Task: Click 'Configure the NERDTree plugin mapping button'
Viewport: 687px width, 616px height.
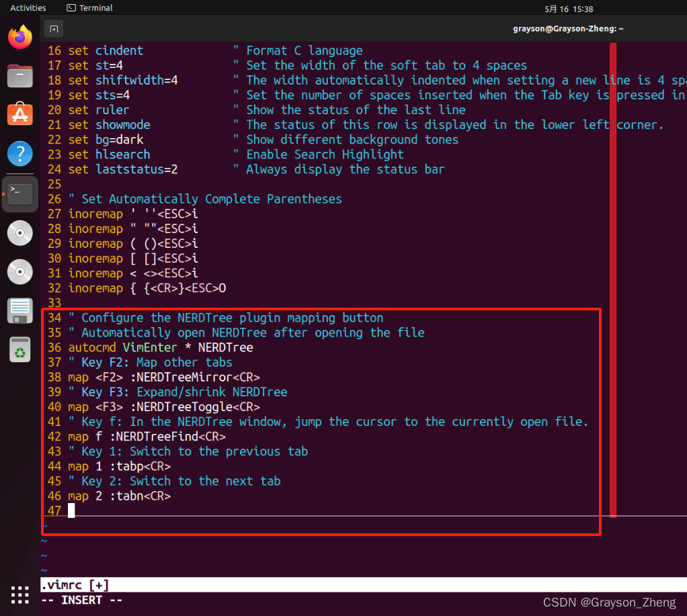Action: tap(232, 318)
